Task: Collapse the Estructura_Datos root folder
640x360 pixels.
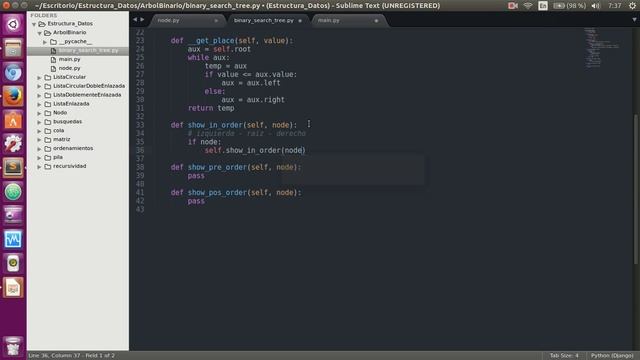Action: [x=34, y=24]
